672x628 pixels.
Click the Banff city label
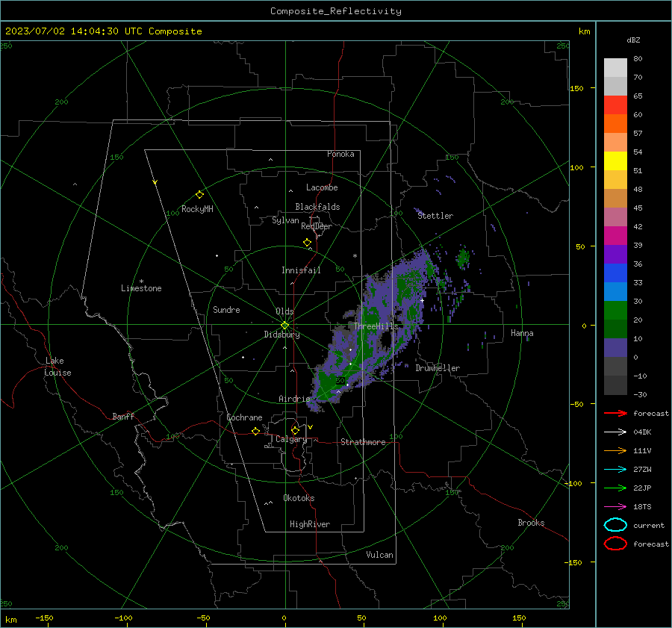click(123, 416)
